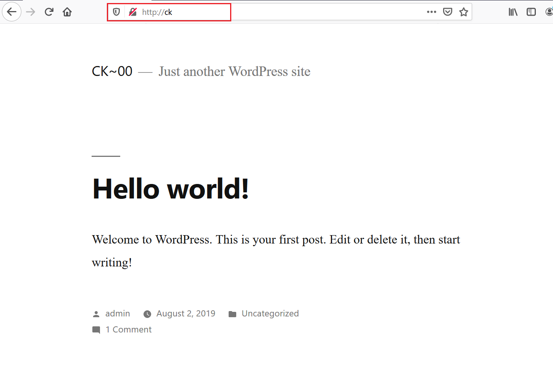
Task: Open the Library bookshelf icon
Action: (513, 12)
